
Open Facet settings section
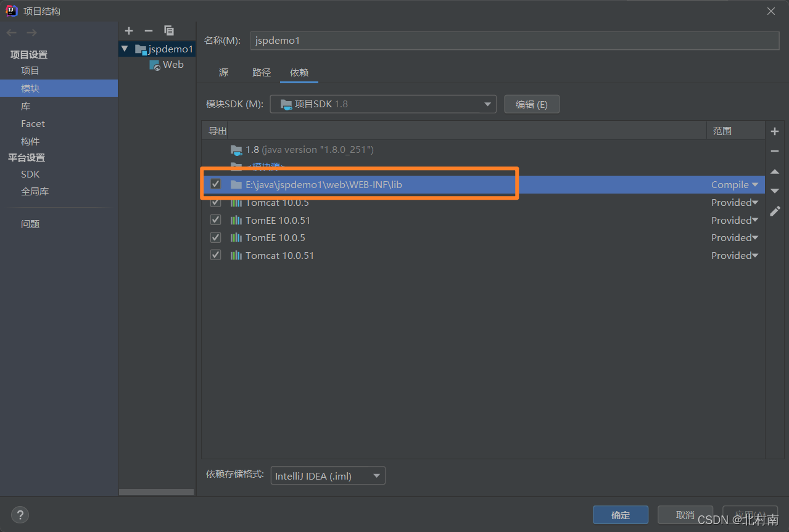[x=33, y=123]
